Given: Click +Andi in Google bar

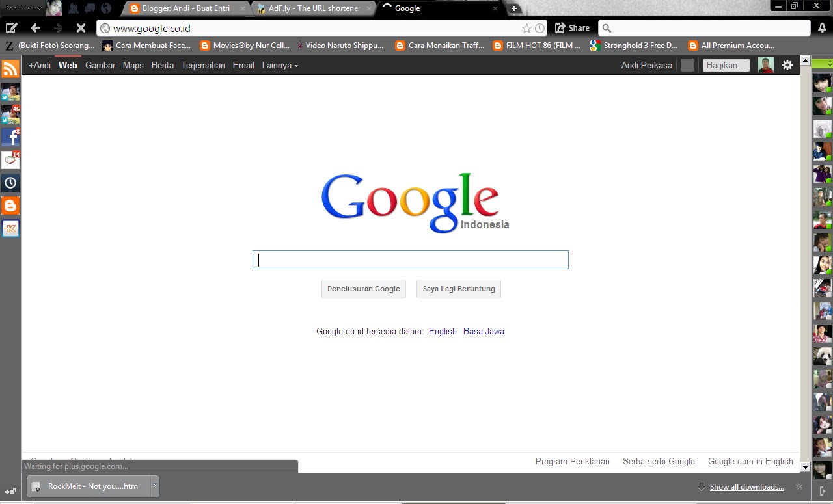Looking at the screenshot, I should click(40, 65).
